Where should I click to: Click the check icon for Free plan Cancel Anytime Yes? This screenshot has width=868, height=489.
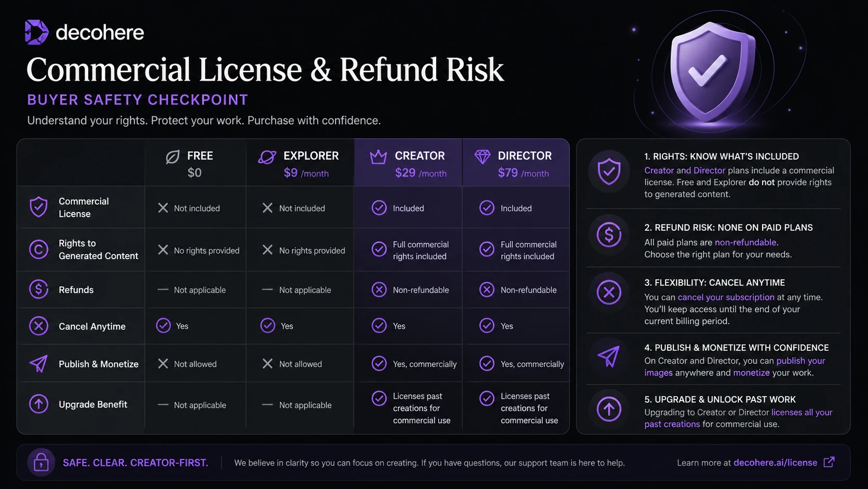pos(164,326)
